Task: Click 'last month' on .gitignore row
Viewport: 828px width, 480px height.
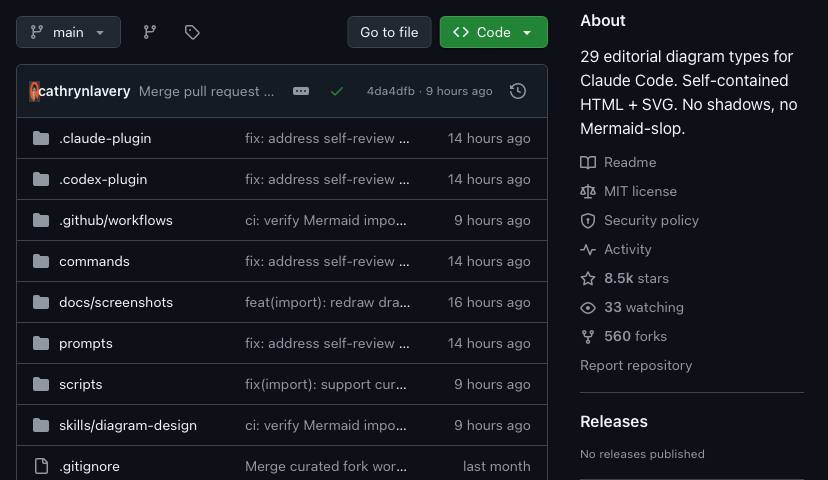Action: point(497,466)
